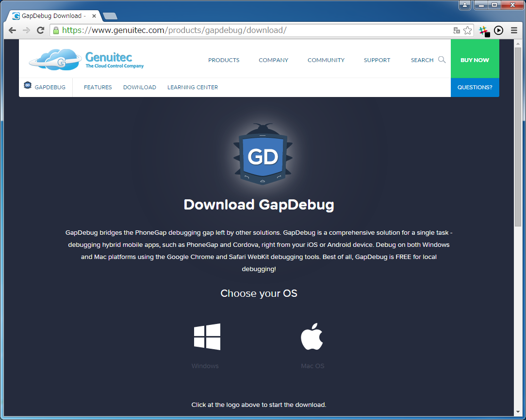Click the translate icon in address bar
The height and width of the screenshot is (420, 526).
click(456, 31)
